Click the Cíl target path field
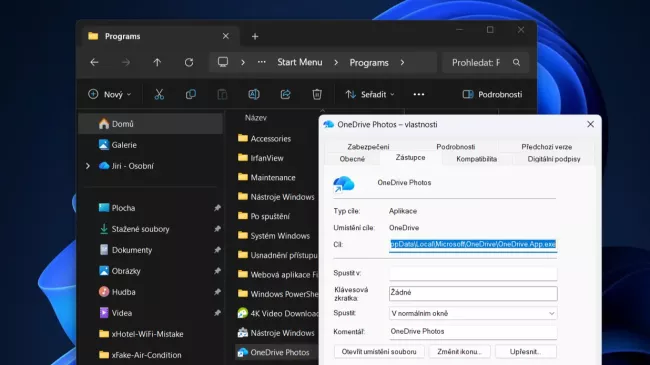Image resolution: width=650 pixels, height=365 pixels. click(473, 244)
